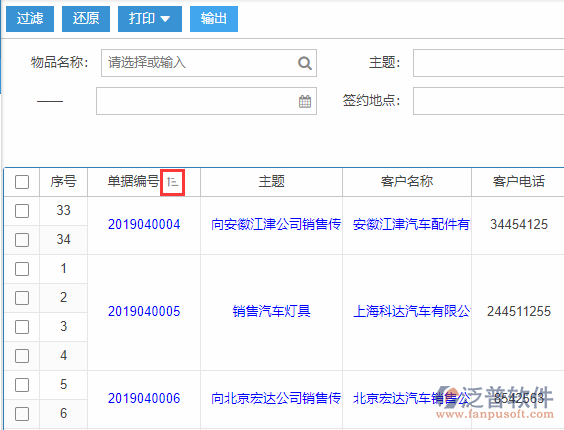Click the sequence number 33 cell
This screenshot has width=564, height=430.
tap(63, 211)
